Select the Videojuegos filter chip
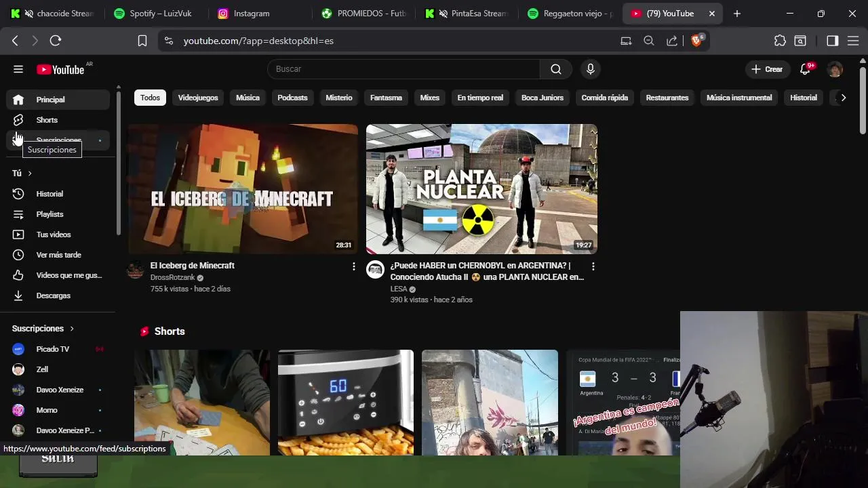 point(198,98)
